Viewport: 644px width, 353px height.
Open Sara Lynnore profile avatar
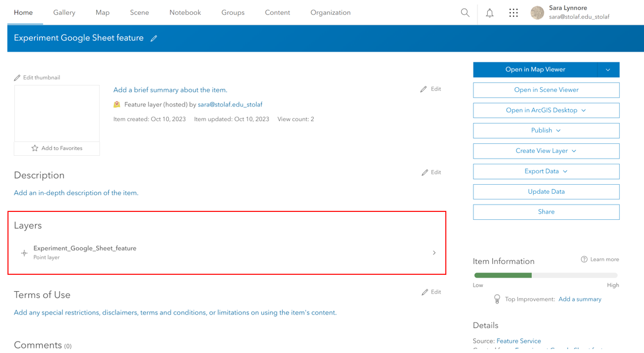(537, 12)
